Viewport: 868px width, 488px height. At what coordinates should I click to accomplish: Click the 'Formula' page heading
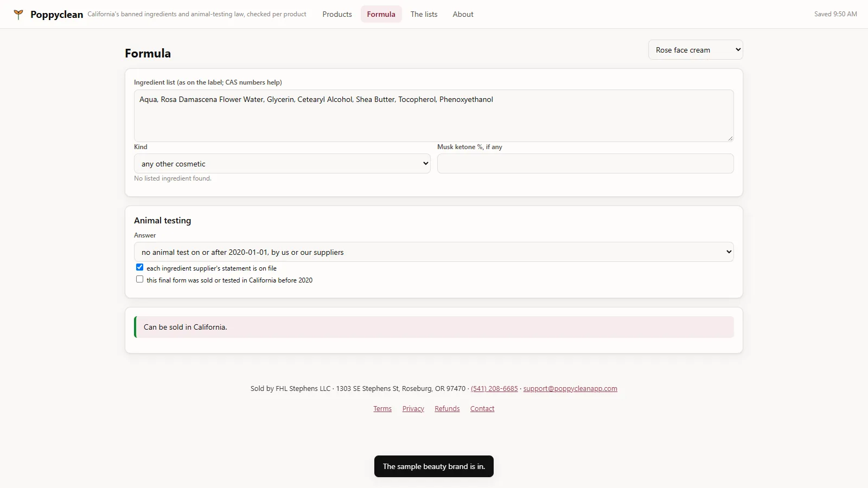pos(148,53)
